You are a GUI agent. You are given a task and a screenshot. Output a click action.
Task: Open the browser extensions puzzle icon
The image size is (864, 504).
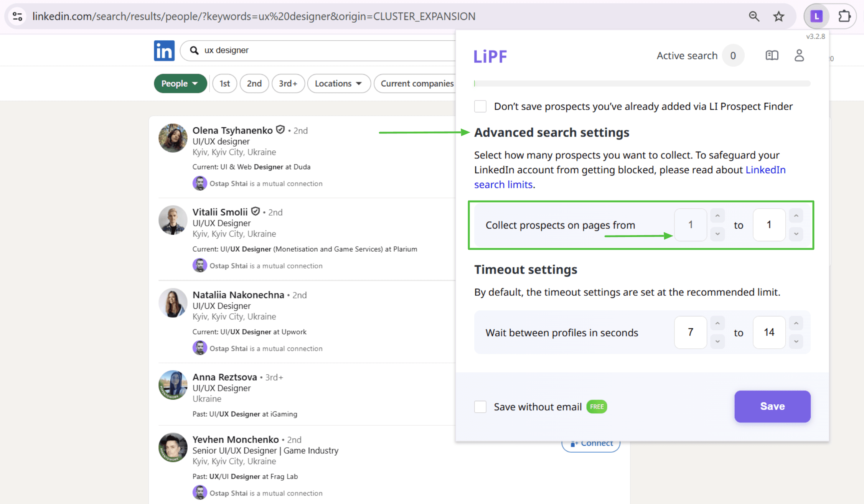tap(844, 16)
